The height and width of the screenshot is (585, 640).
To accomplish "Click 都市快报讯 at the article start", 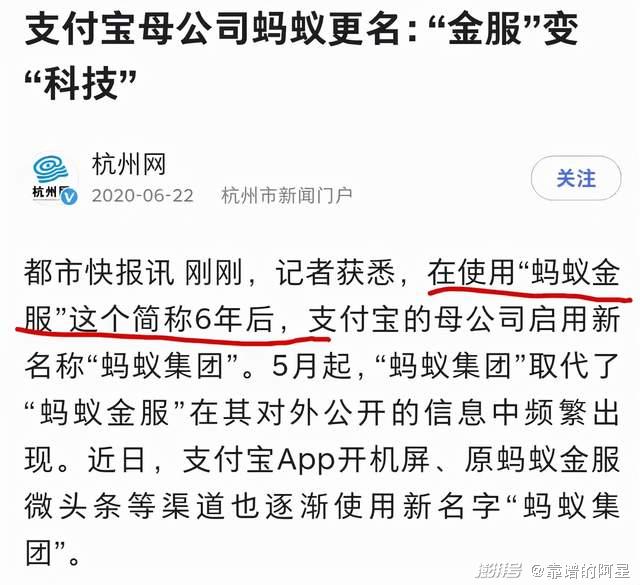I will click(x=99, y=273).
